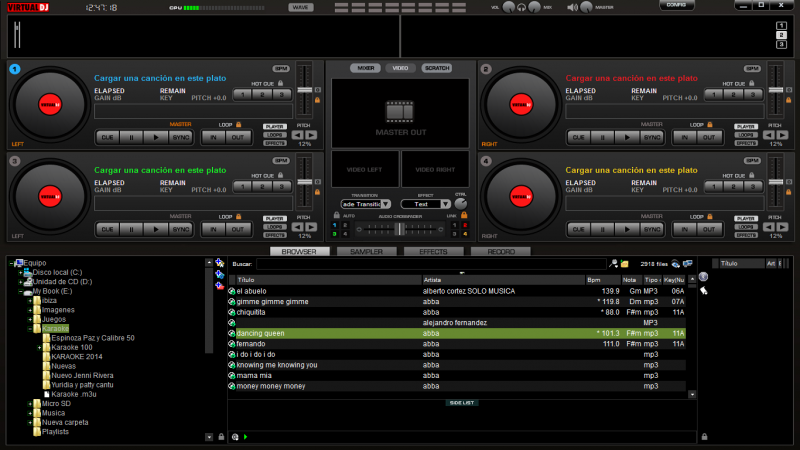Viewport: 800px width, 450px height.
Task: Select the BROWSER tab
Action: [299, 252]
